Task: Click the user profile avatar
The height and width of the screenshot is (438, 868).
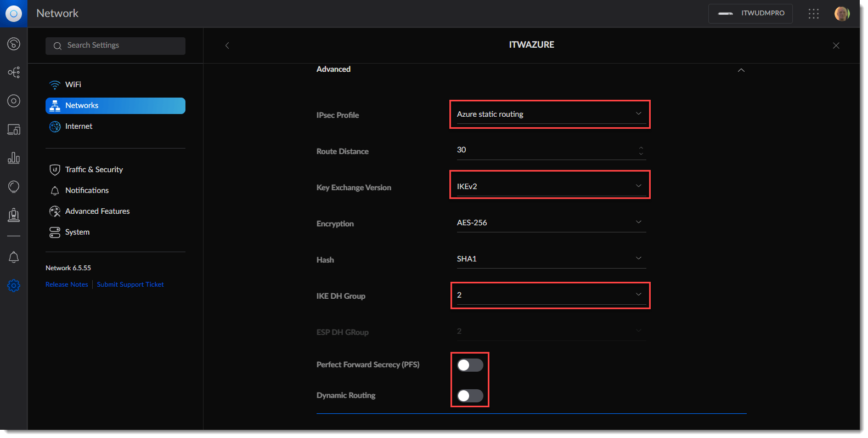Action: (x=842, y=14)
